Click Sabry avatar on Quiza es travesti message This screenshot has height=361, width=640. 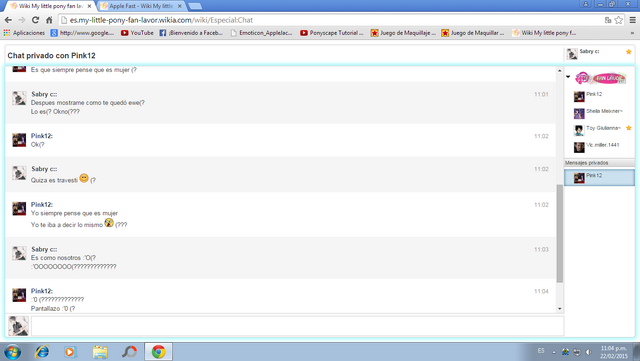pyautogui.click(x=19, y=173)
